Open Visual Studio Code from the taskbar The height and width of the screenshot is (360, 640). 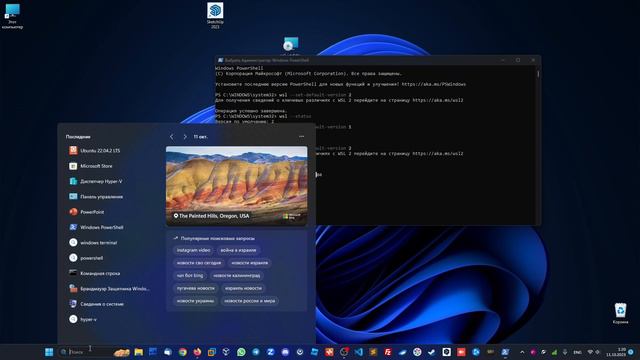[358, 352]
